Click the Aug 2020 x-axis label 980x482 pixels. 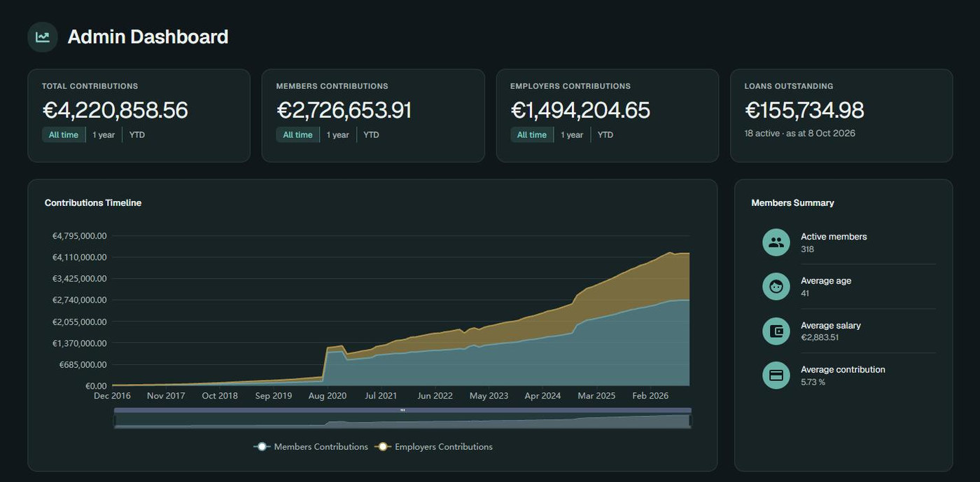(328, 396)
